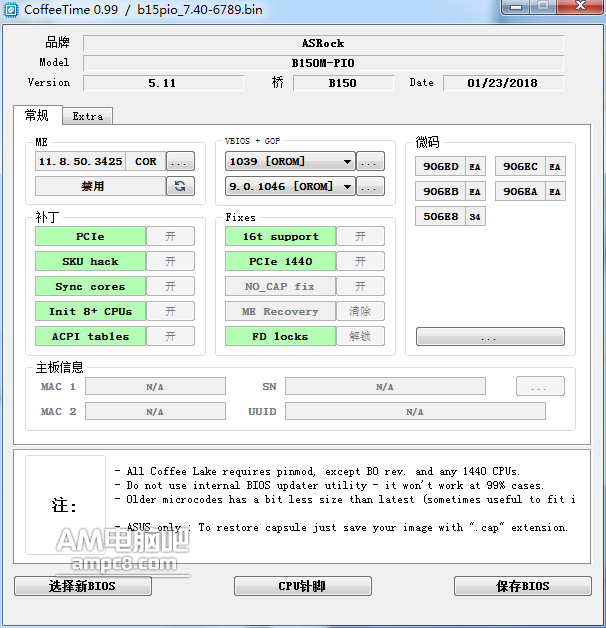This screenshot has height=628, width=606.
Task: Click the UUID field
Action: [x=415, y=411]
